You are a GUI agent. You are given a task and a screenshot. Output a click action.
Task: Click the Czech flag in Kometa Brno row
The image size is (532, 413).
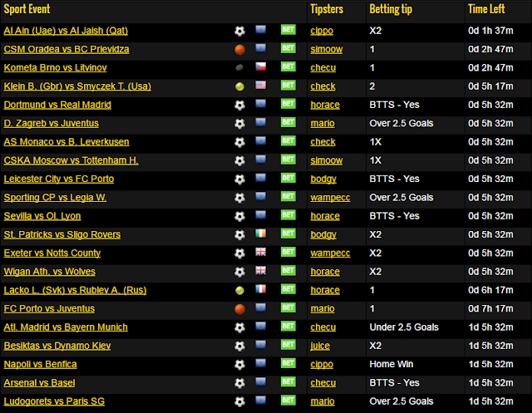tap(260, 66)
